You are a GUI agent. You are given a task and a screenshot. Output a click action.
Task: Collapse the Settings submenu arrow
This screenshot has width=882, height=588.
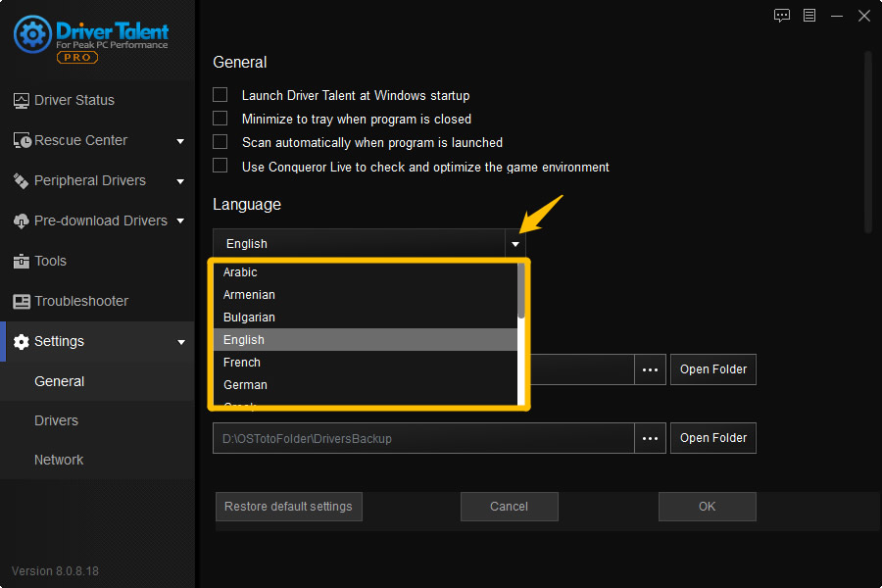tap(181, 342)
